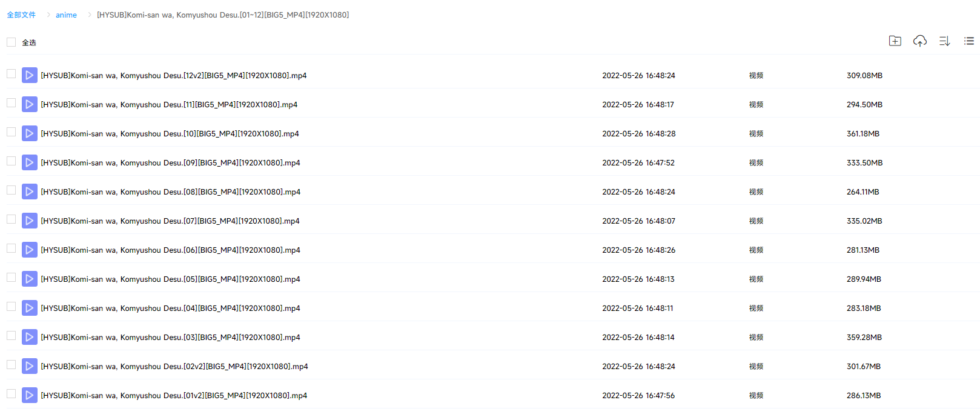Click the video icon of episode 05
Viewport: 980px width, 420px height.
pyautogui.click(x=29, y=279)
